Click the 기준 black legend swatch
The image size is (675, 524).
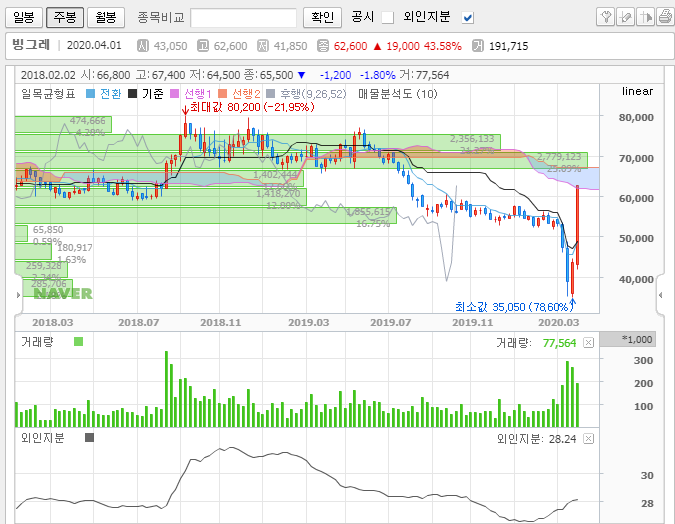tap(133, 93)
